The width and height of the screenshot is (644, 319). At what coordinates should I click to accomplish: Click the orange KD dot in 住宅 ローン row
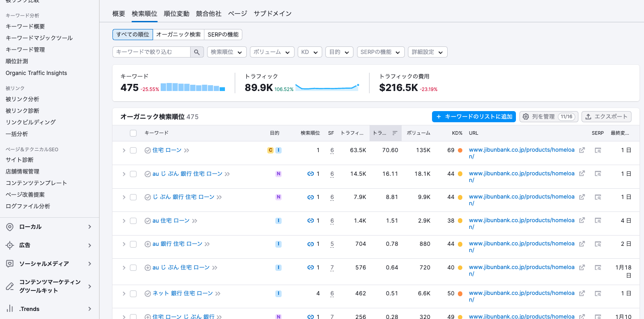click(460, 150)
